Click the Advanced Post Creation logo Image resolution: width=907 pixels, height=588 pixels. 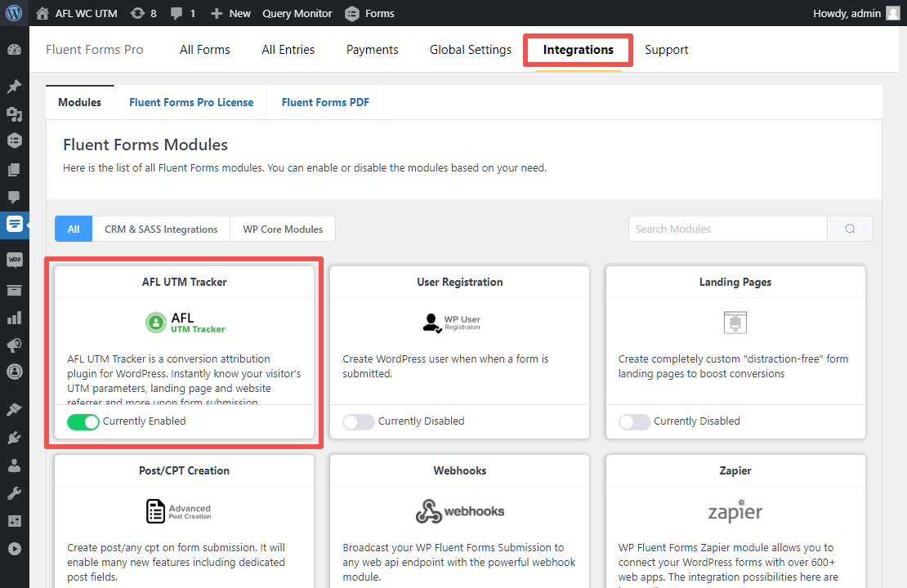(x=179, y=511)
